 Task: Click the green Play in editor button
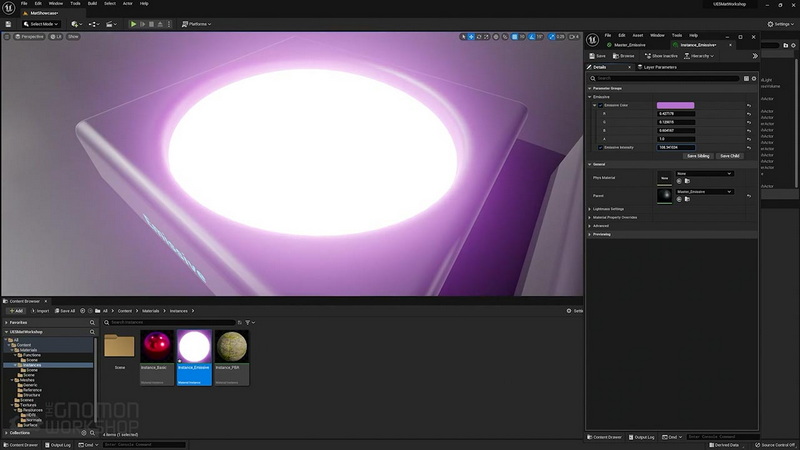click(x=133, y=24)
